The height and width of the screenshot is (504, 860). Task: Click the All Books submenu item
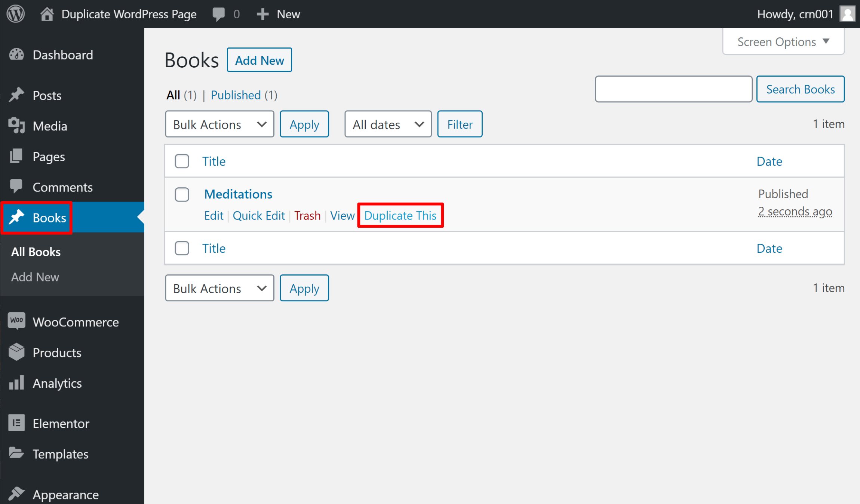(x=36, y=251)
